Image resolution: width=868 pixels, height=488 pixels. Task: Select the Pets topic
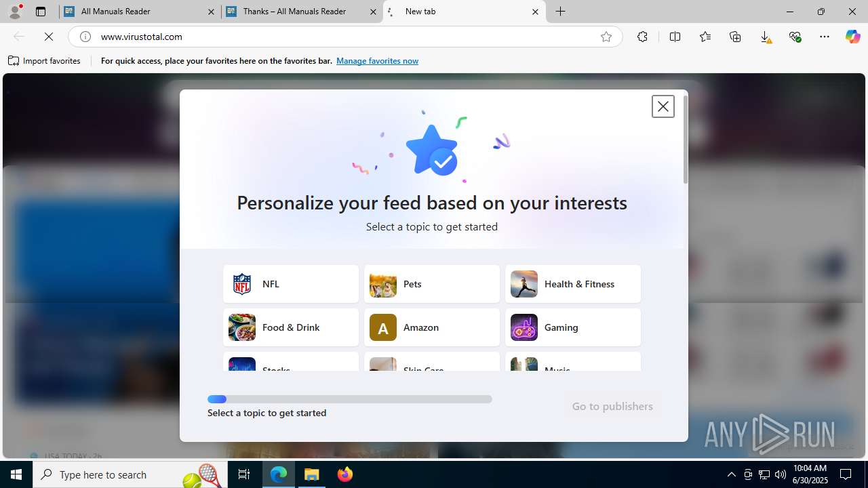coord(432,284)
